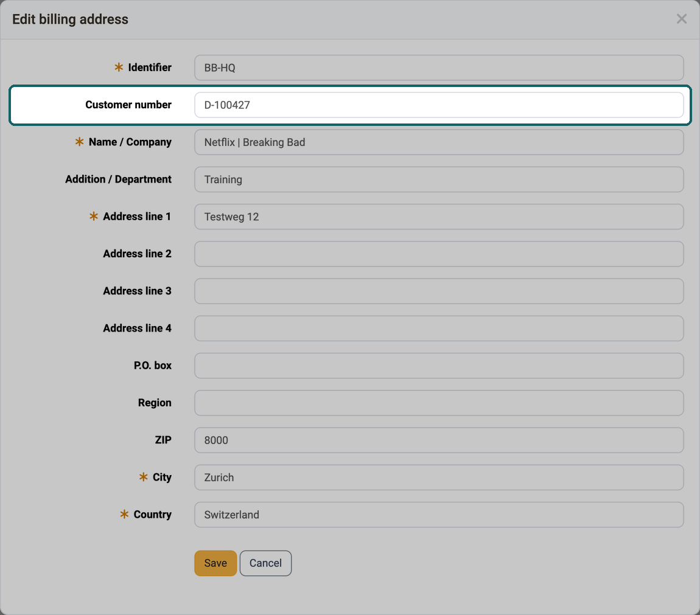This screenshot has width=700, height=615.
Task: Click the Identifier label text
Action: coord(150,68)
